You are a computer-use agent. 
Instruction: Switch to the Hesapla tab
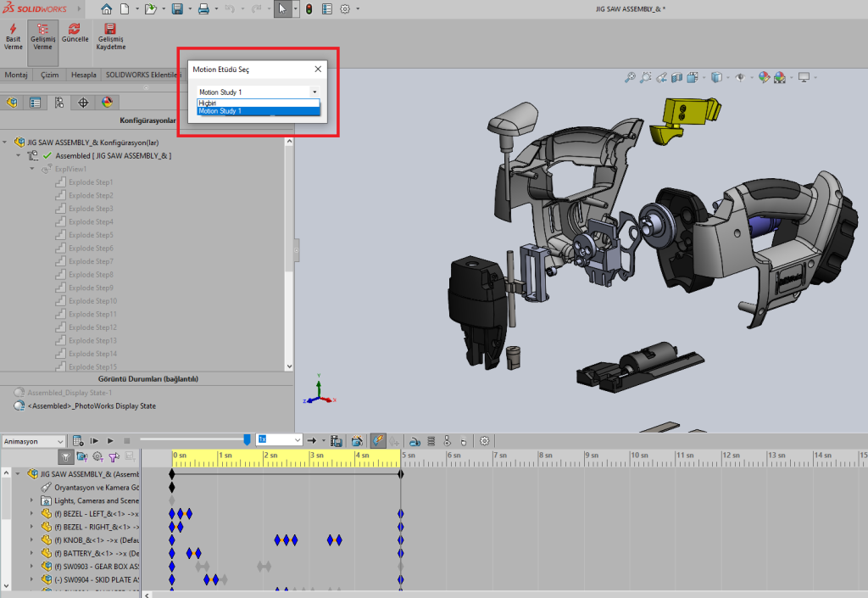pos(83,75)
